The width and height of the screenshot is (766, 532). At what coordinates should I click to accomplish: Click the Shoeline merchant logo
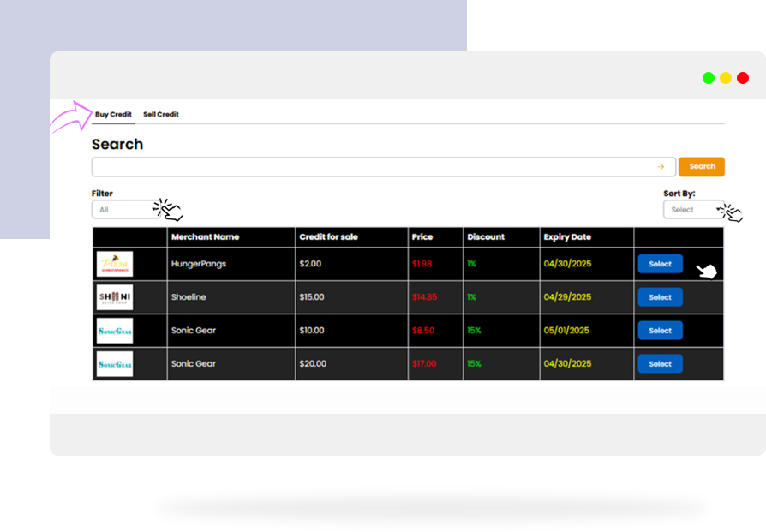point(115,297)
